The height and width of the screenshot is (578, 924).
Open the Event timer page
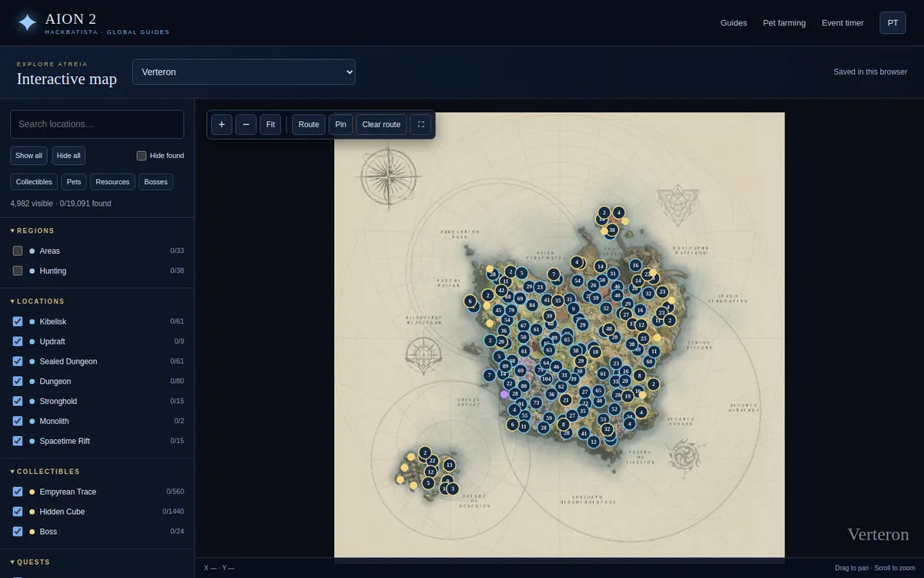pyautogui.click(x=842, y=23)
